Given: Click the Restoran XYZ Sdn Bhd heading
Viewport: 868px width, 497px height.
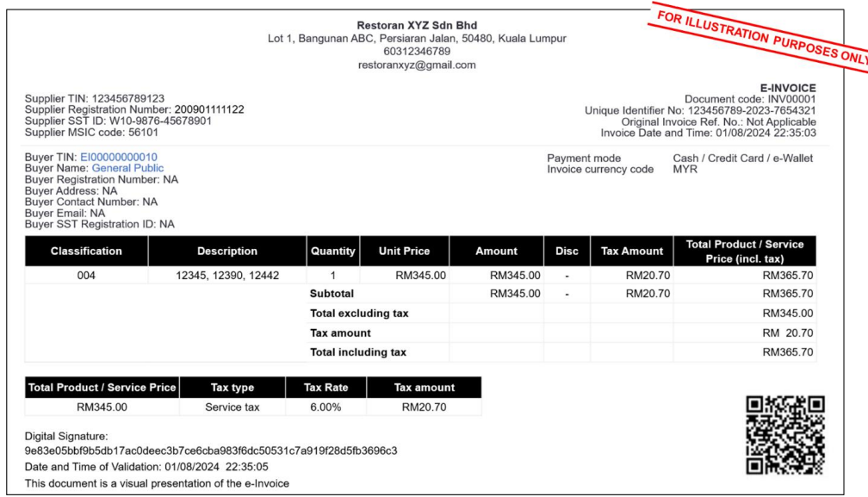Looking at the screenshot, I should click(417, 26).
